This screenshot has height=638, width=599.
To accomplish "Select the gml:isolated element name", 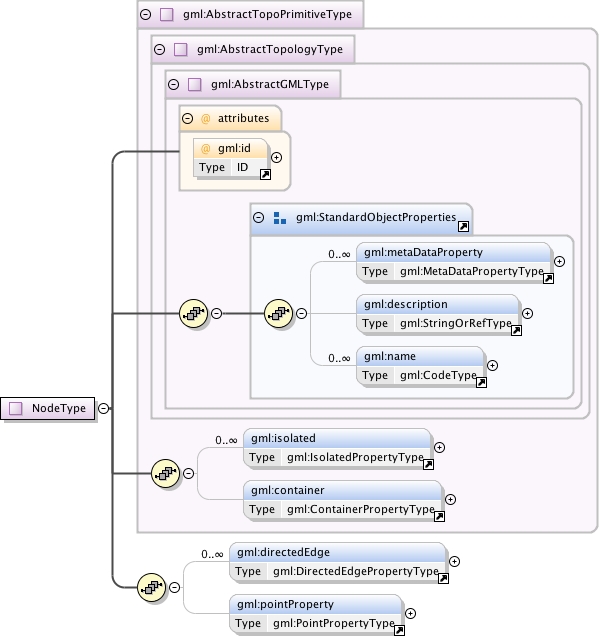I will 283,438.
